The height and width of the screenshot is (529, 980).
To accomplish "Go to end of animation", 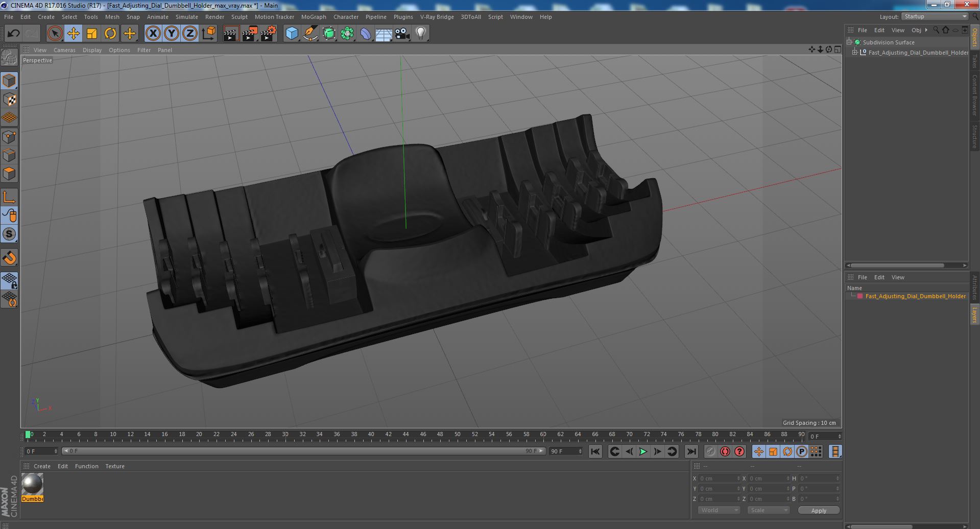I will point(691,451).
